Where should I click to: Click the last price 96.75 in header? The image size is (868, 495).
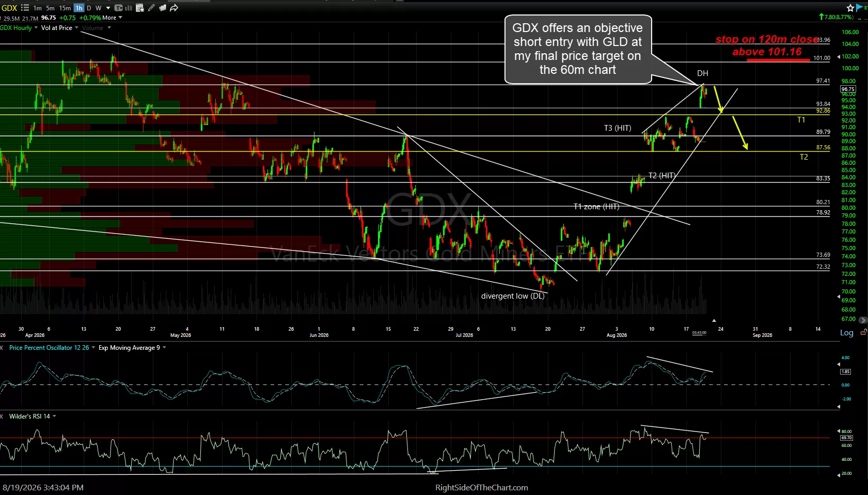[49, 18]
